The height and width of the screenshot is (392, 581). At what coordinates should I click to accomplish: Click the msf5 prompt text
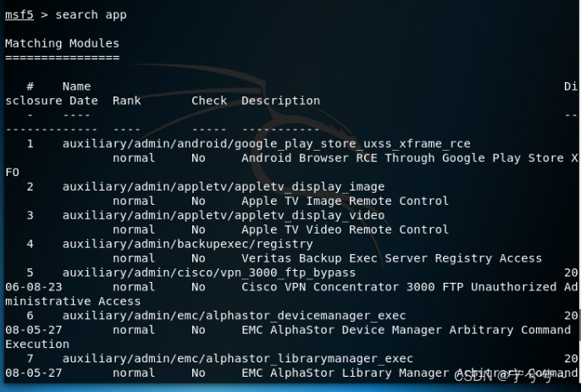(x=19, y=15)
